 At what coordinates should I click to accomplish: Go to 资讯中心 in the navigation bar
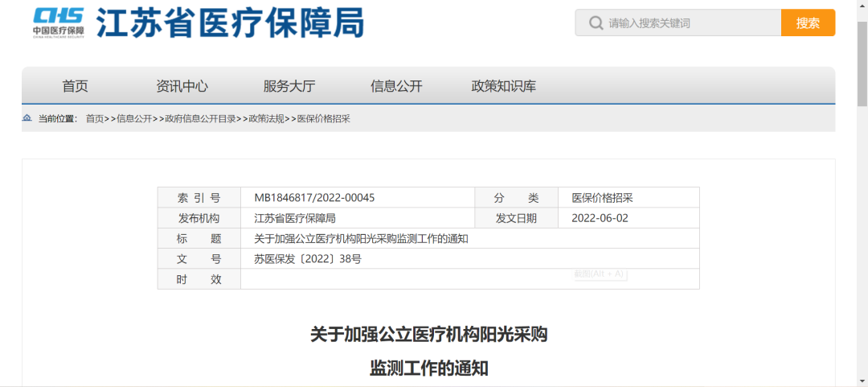[182, 86]
